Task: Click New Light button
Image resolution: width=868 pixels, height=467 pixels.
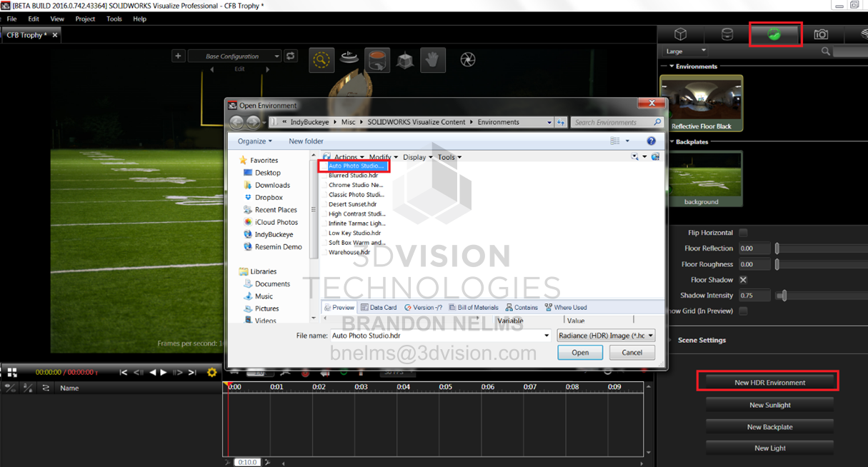Action: pyautogui.click(x=769, y=448)
